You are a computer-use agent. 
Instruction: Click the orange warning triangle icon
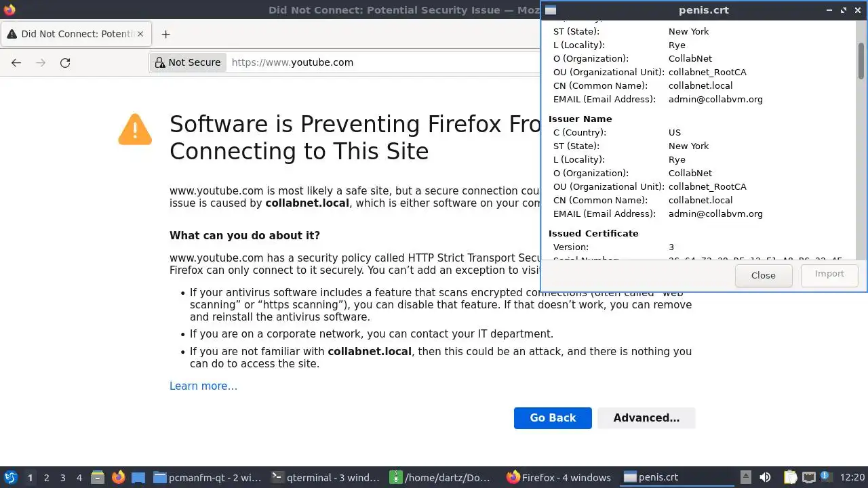point(135,129)
